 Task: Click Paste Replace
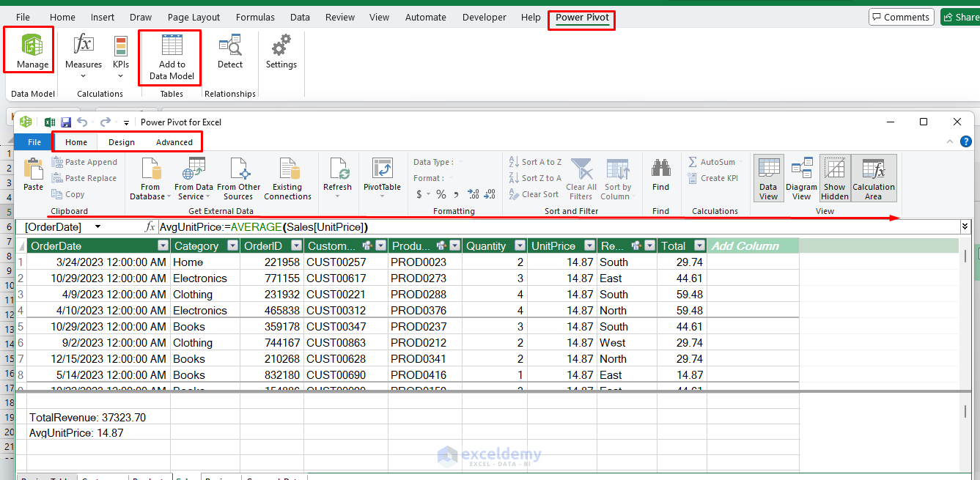tap(84, 178)
